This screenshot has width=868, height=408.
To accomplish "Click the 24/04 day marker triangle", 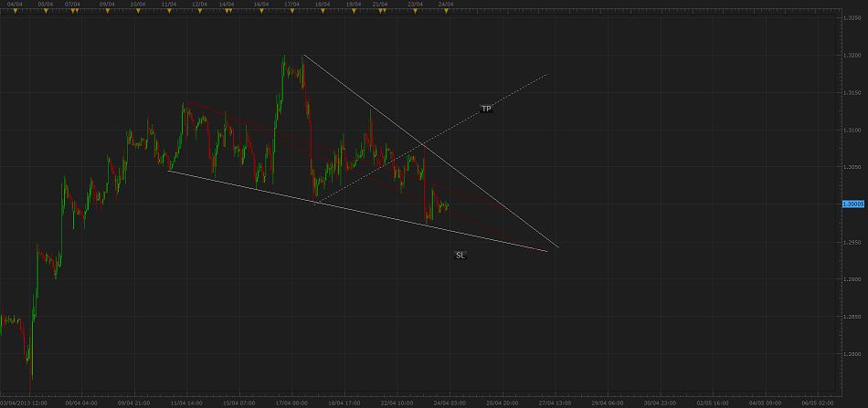I will 445,12.
